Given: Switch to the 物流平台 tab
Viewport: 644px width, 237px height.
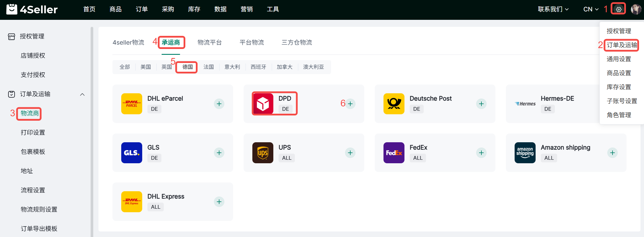Looking at the screenshot, I should pyautogui.click(x=210, y=43).
